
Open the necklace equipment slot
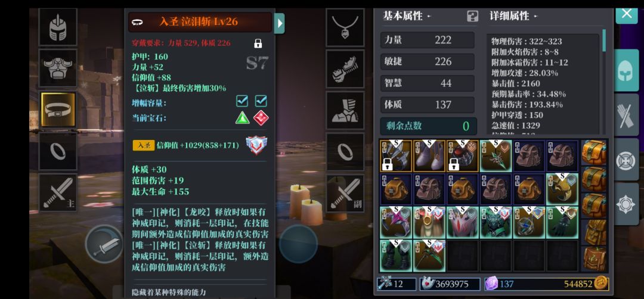345,27
